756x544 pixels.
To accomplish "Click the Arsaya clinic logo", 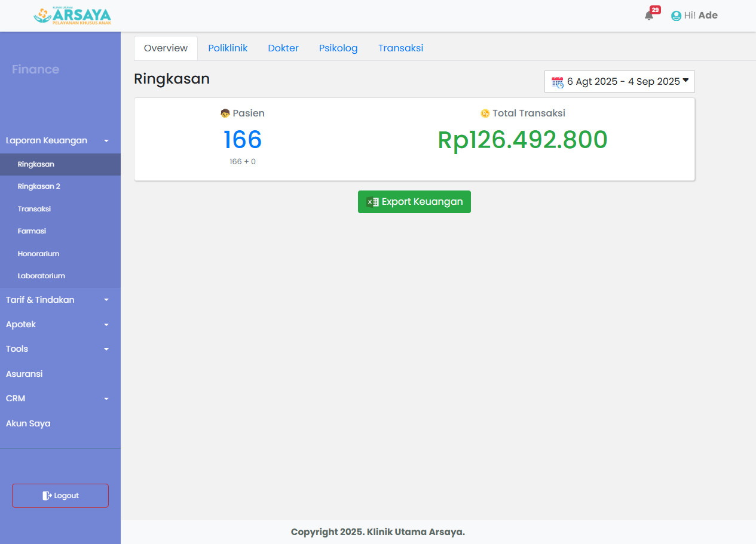I will click(72, 16).
